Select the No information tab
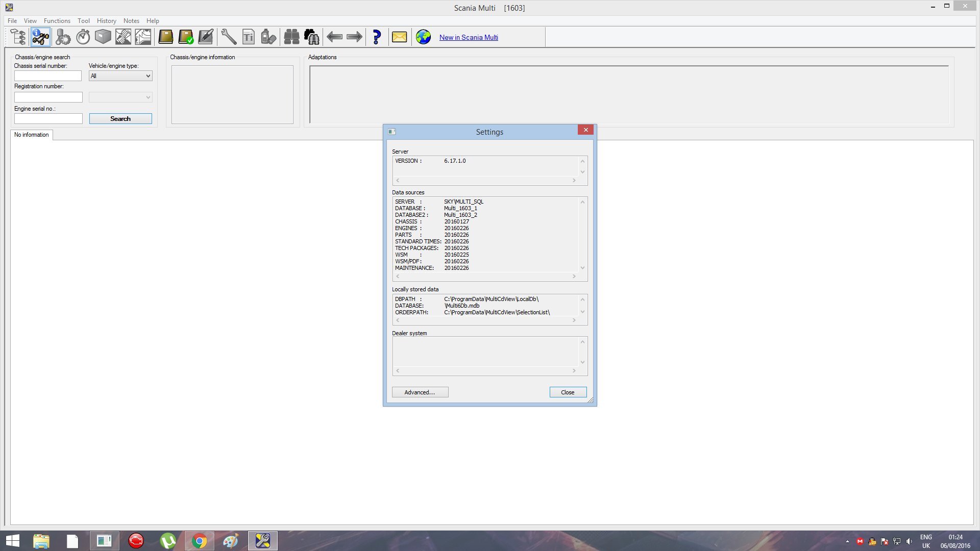This screenshot has height=551, width=980. click(x=32, y=135)
